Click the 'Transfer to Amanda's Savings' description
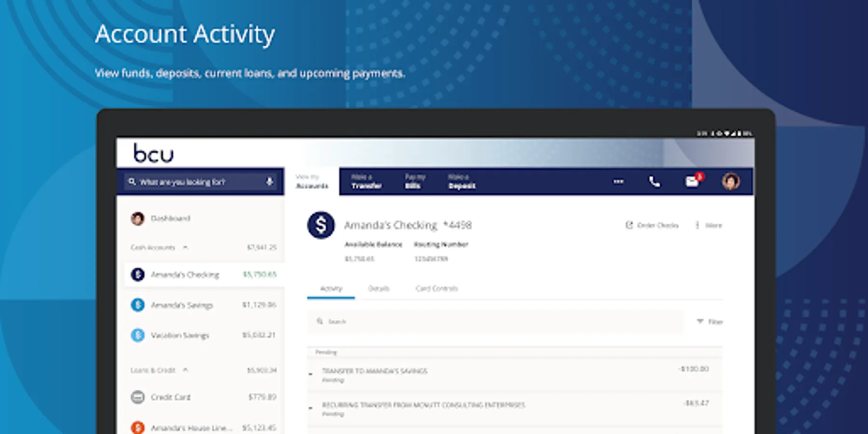 (x=375, y=371)
